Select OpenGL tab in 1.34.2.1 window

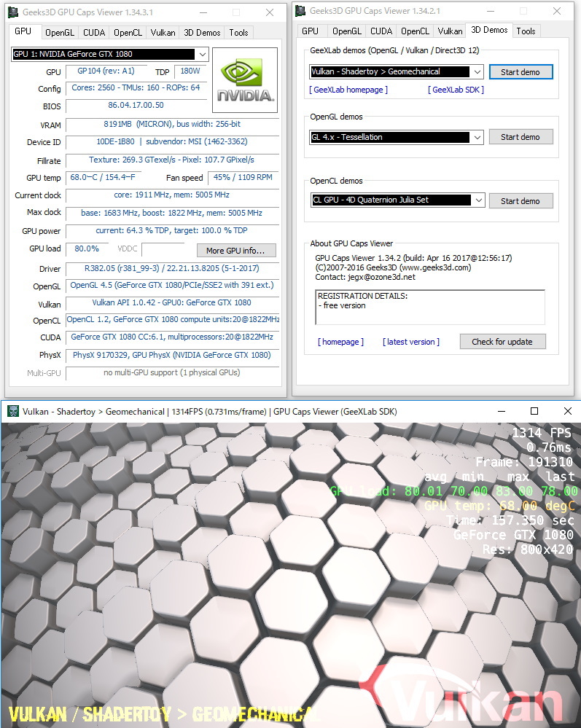pos(346,31)
